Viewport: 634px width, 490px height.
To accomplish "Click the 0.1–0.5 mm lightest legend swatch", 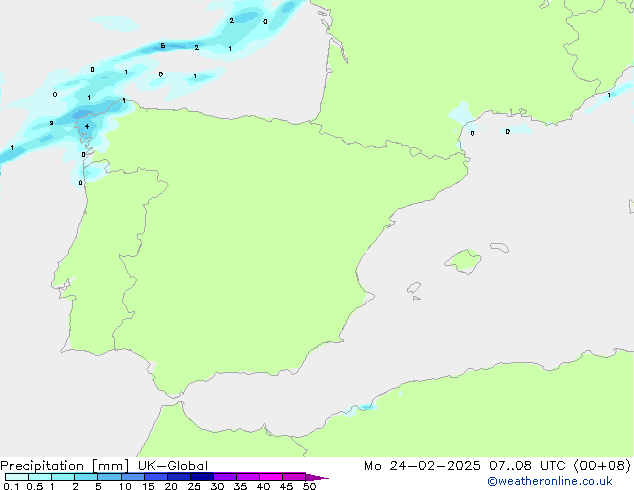I will 17,477.
